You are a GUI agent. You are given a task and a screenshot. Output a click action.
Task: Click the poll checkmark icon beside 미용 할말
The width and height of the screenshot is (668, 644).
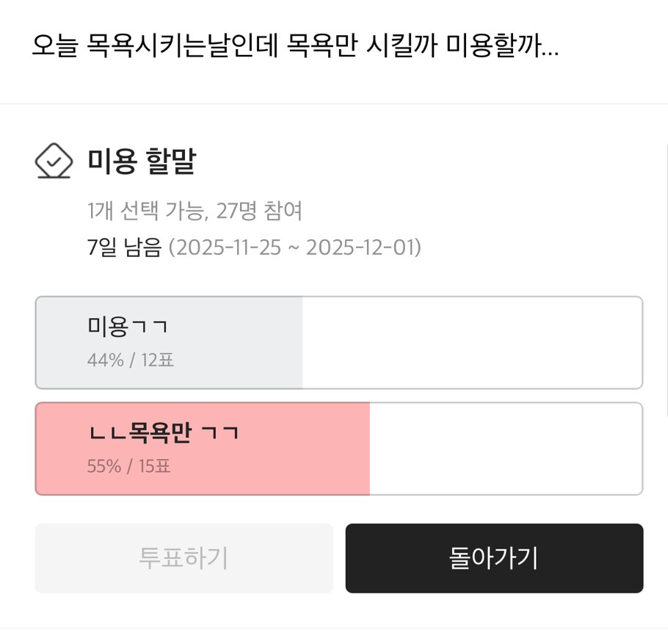coord(54,161)
